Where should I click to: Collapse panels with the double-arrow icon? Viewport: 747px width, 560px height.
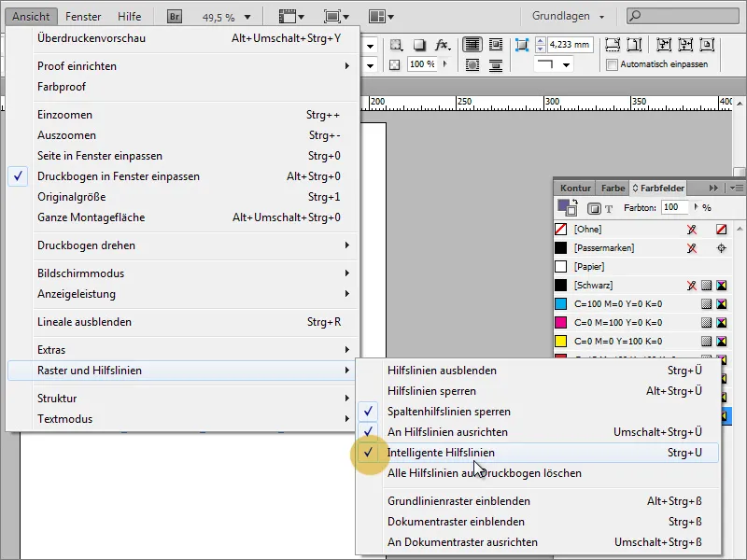713,189
